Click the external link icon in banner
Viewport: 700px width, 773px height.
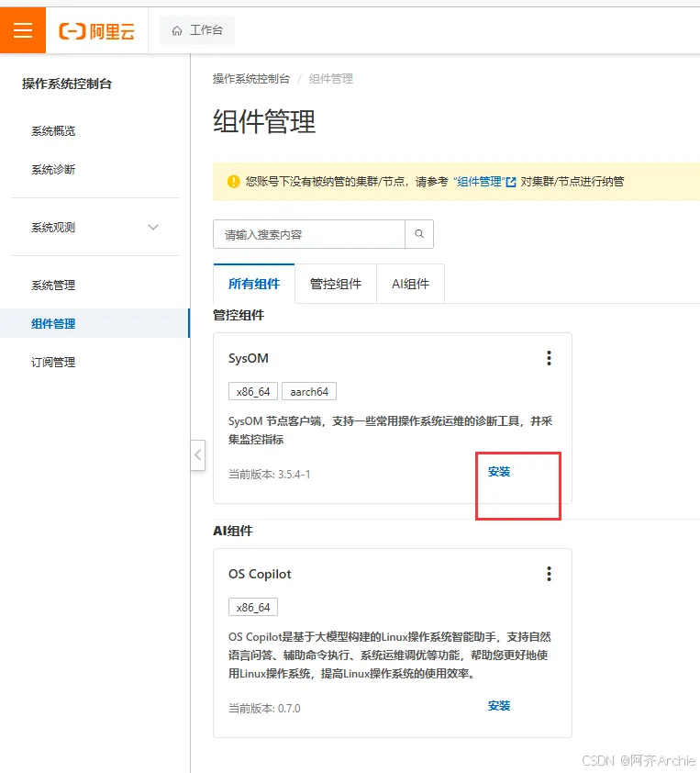[511, 182]
